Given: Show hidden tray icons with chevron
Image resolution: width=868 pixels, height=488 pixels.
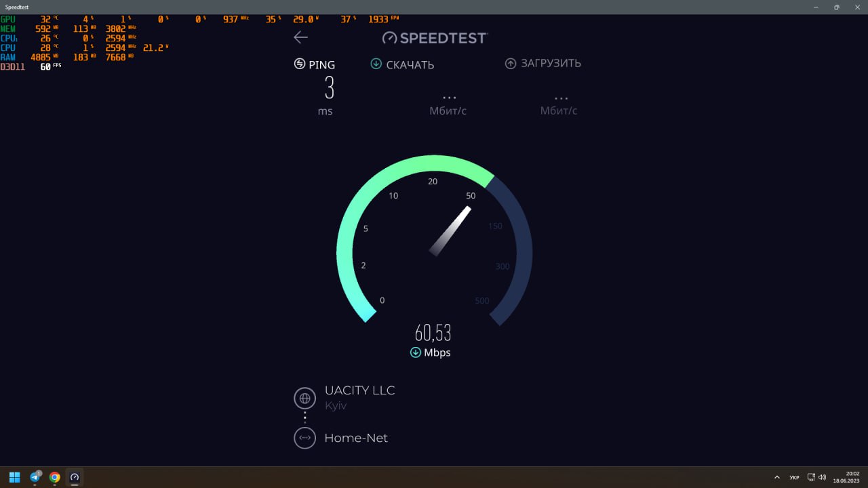Looking at the screenshot, I should pyautogui.click(x=777, y=477).
